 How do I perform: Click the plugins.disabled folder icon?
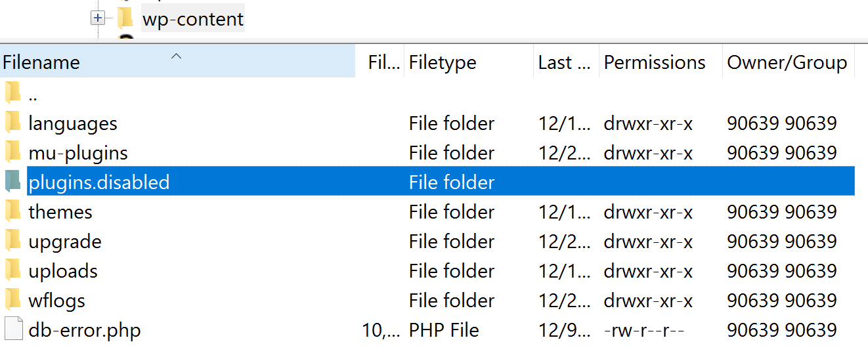(x=12, y=182)
